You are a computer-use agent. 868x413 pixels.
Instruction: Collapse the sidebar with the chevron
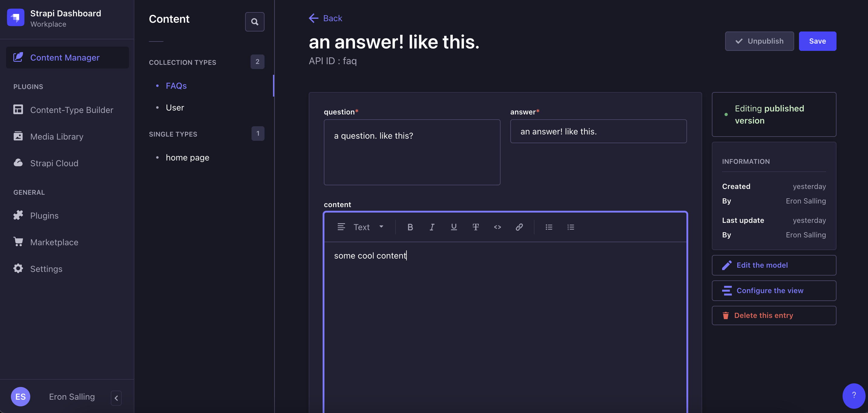tap(116, 398)
